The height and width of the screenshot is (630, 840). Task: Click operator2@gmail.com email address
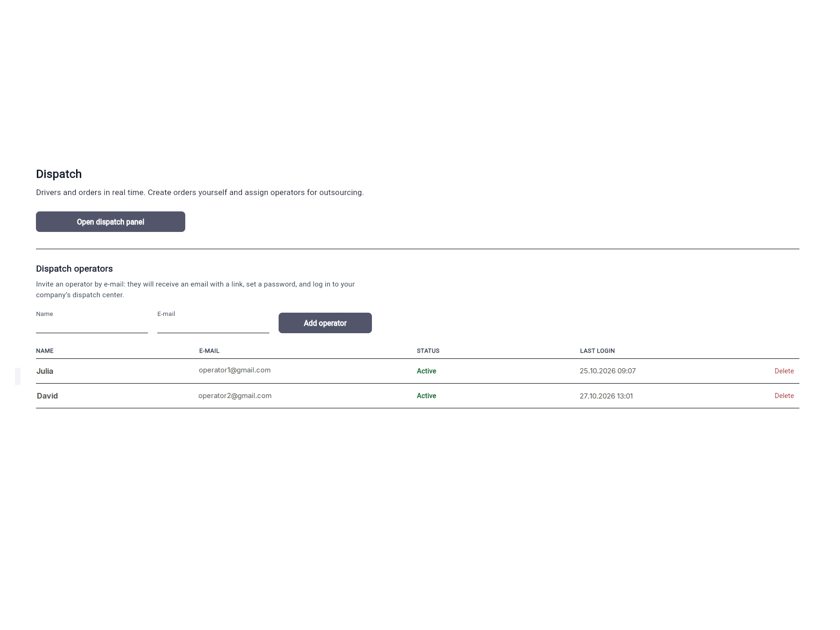(x=235, y=396)
